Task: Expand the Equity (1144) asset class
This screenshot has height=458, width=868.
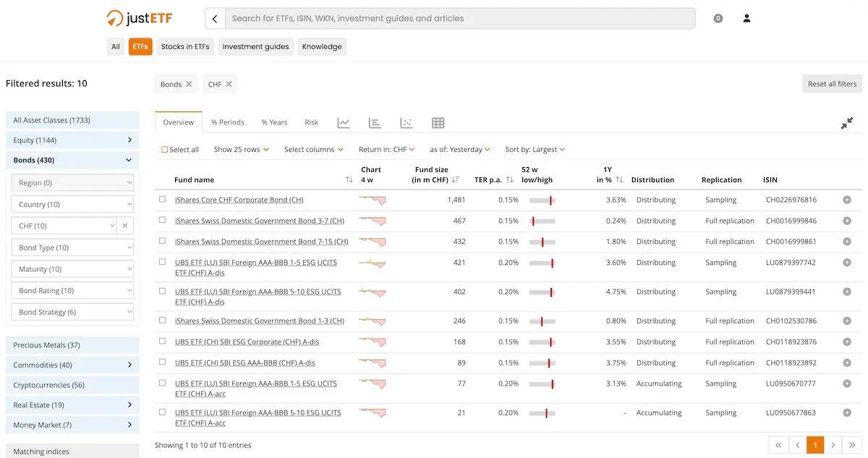Action: click(72, 140)
